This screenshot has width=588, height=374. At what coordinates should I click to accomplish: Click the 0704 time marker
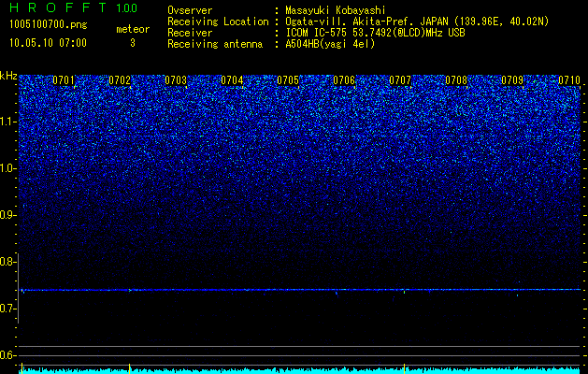[x=232, y=80]
